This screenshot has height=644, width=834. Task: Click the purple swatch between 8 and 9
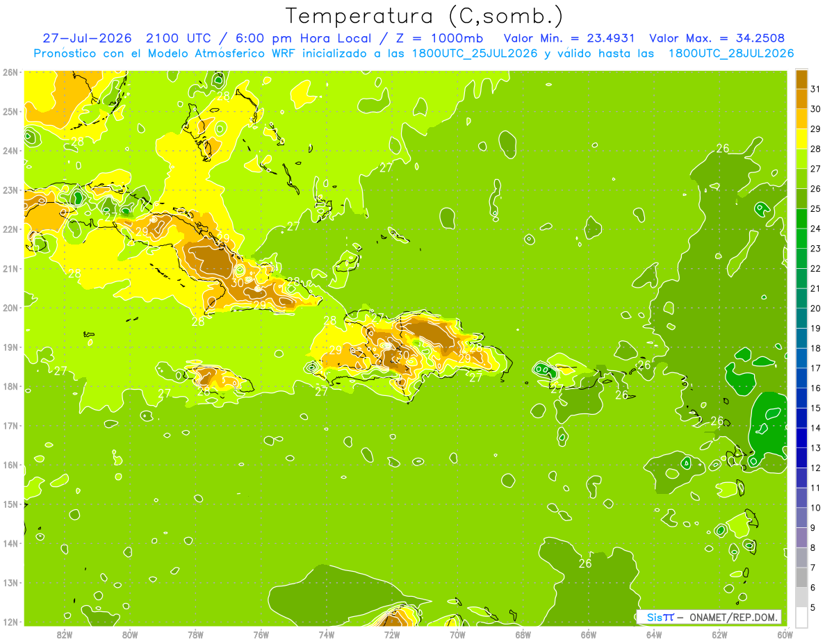(801, 537)
